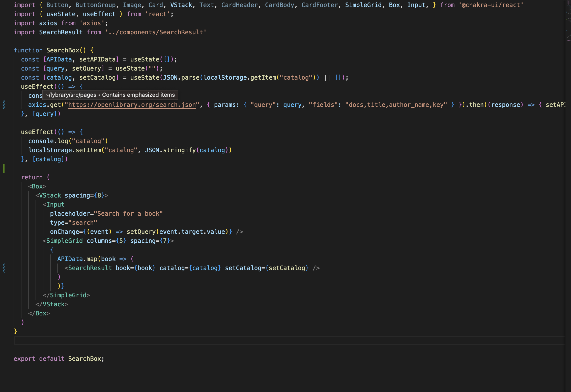Click modified-line gutter marker beside axios.get line
This screenshot has height=392, width=571.
pyautogui.click(x=4, y=105)
